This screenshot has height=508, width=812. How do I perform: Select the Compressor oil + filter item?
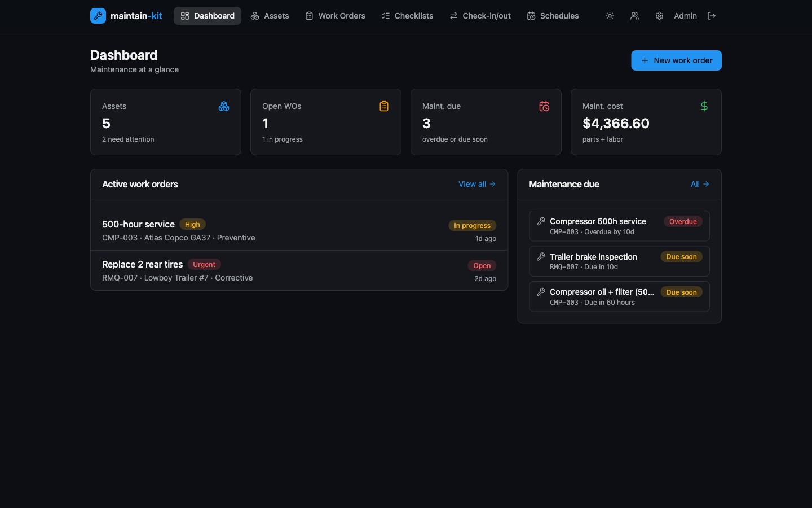(619, 296)
